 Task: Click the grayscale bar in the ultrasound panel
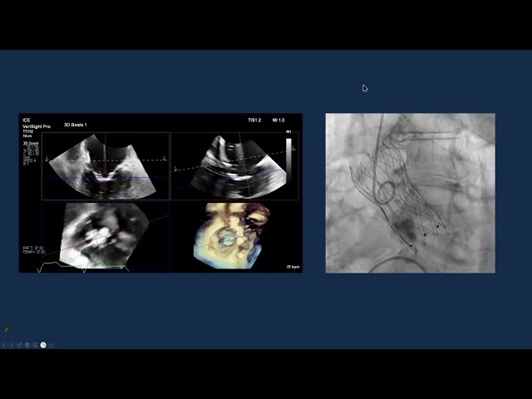288,158
